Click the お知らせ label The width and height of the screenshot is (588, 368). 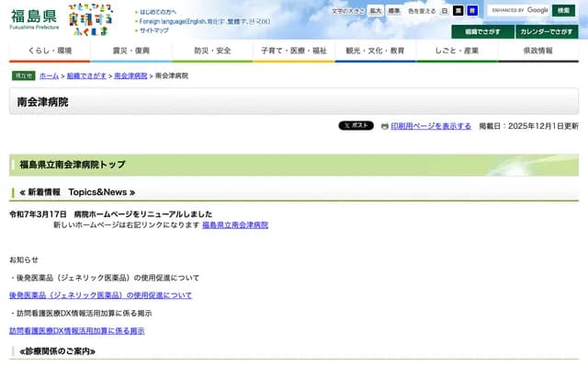coord(24,259)
